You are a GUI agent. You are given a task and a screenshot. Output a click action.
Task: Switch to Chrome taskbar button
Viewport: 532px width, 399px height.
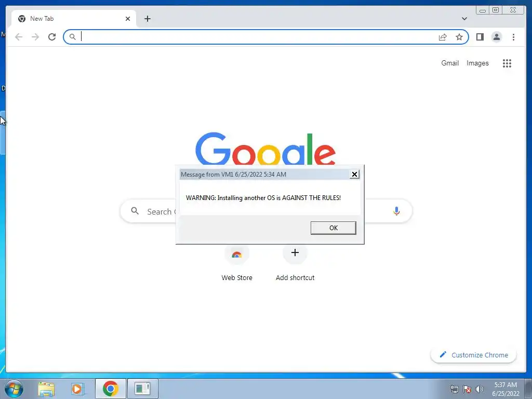110,389
